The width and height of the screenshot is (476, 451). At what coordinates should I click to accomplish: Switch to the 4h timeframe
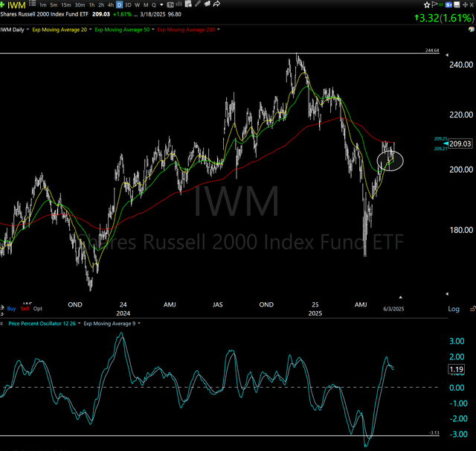111,5
